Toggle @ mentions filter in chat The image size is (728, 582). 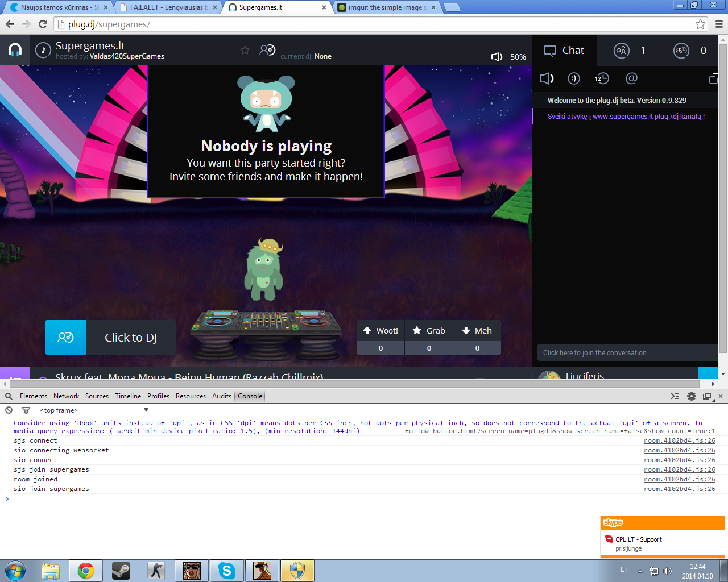tap(631, 78)
